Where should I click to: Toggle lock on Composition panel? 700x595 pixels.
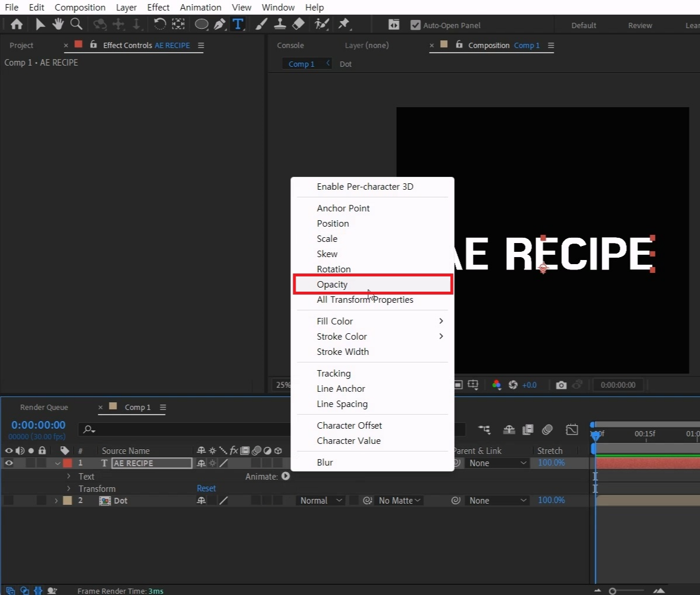click(x=459, y=45)
